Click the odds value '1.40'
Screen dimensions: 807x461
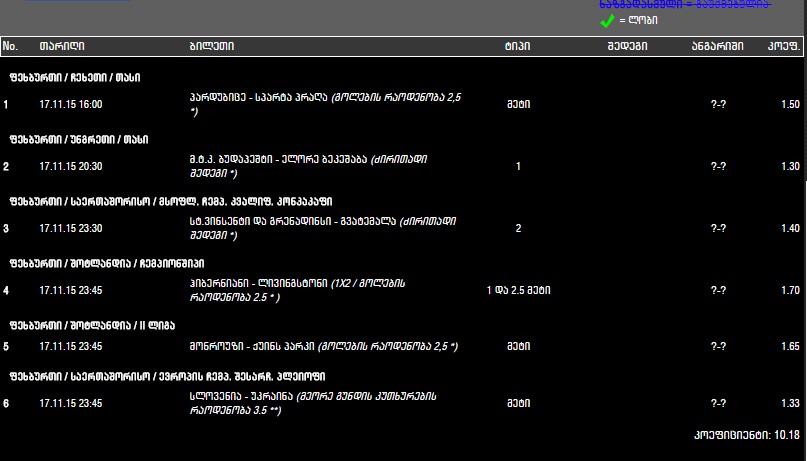coord(791,228)
